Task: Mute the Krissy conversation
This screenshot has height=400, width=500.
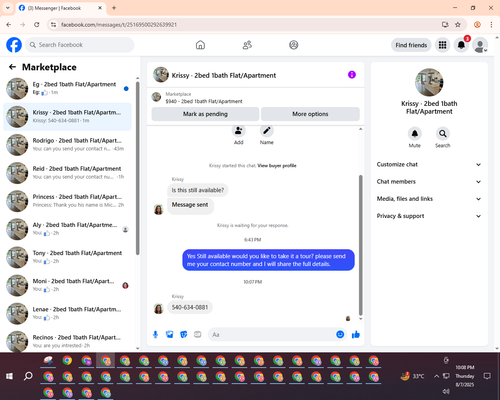Action: tap(415, 134)
